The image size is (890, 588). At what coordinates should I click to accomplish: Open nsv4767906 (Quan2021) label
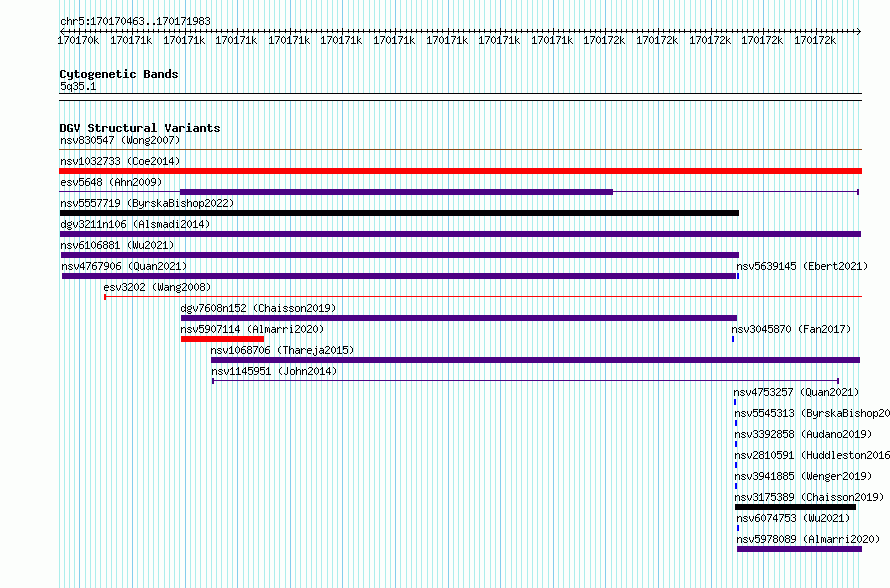(124, 266)
